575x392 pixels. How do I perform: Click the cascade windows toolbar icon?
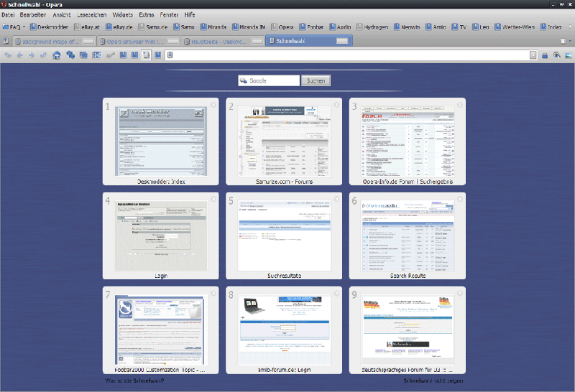[83, 55]
